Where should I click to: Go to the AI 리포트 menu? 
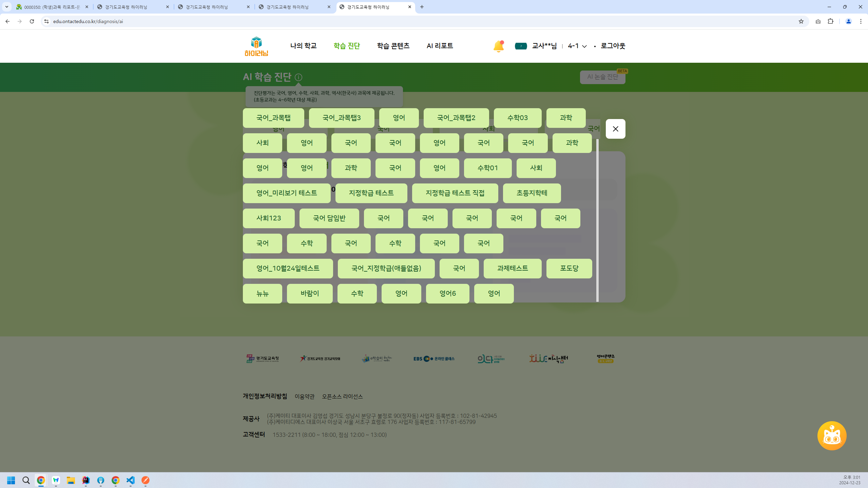click(440, 46)
